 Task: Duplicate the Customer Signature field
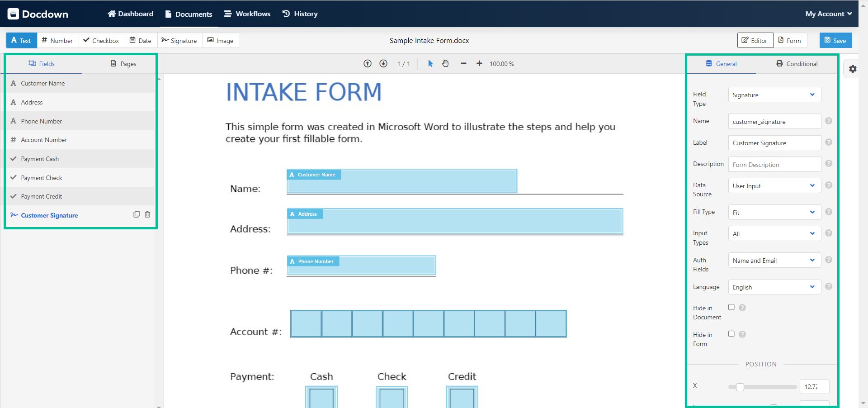pos(137,214)
